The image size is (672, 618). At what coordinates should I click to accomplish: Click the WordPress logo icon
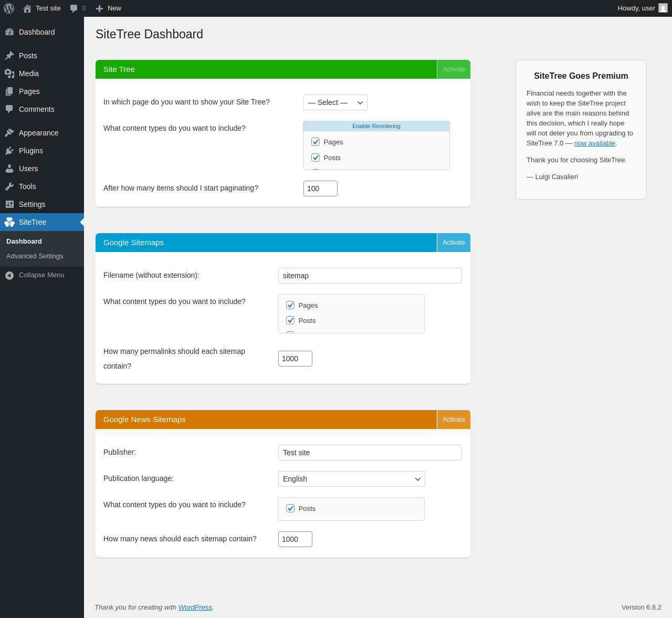pyautogui.click(x=9, y=8)
